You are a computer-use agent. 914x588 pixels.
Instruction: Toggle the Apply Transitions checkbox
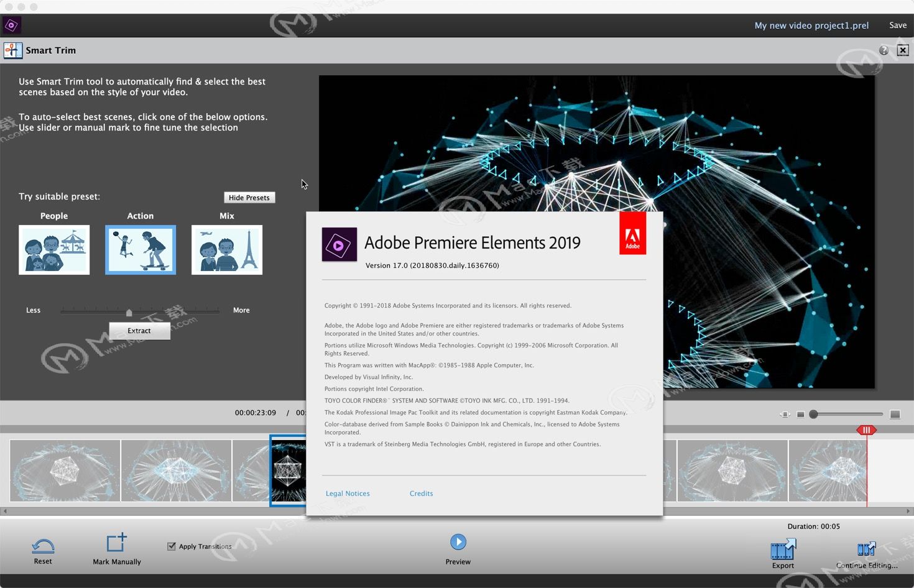(172, 546)
